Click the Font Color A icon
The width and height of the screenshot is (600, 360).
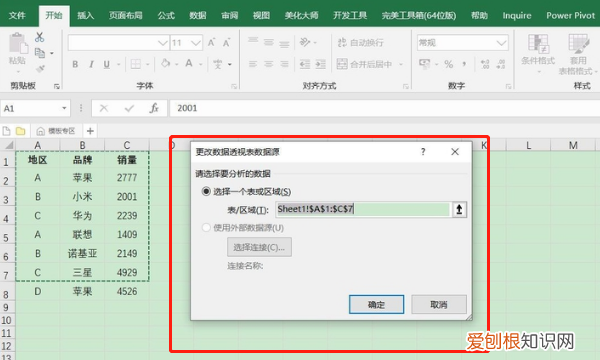(189, 63)
